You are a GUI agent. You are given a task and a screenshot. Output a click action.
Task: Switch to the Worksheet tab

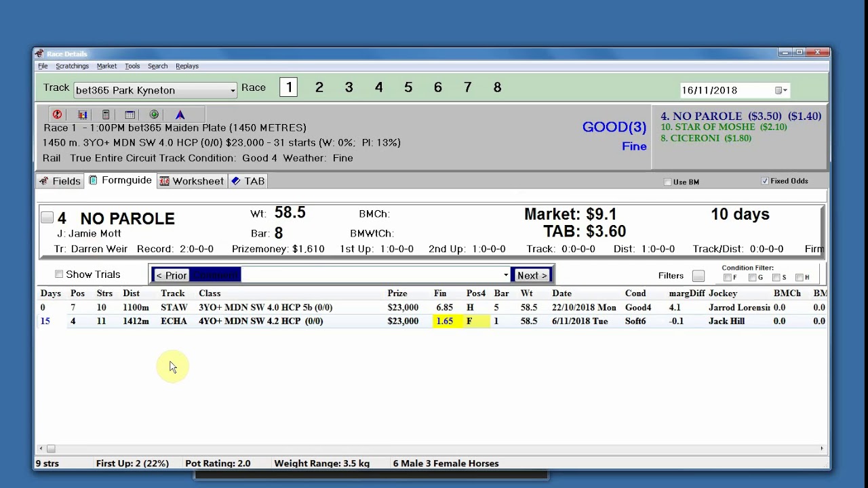pos(191,181)
